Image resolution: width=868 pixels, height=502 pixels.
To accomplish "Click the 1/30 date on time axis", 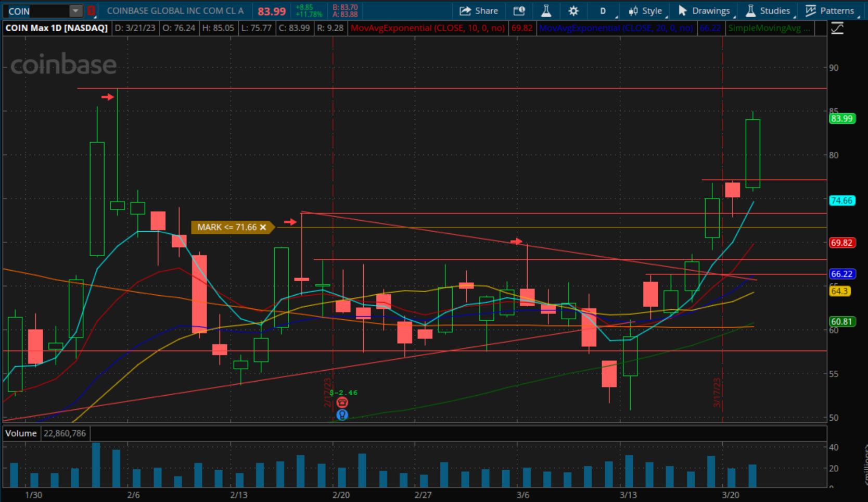I will [34, 495].
